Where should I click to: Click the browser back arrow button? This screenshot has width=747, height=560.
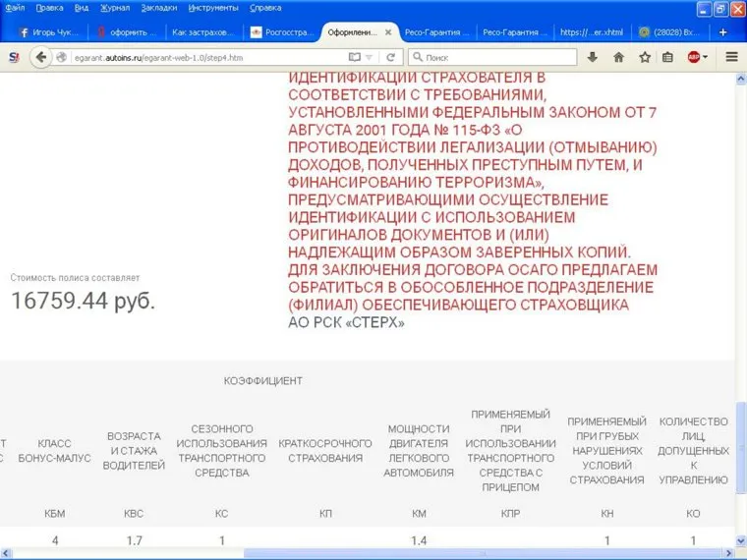[x=41, y=57]
